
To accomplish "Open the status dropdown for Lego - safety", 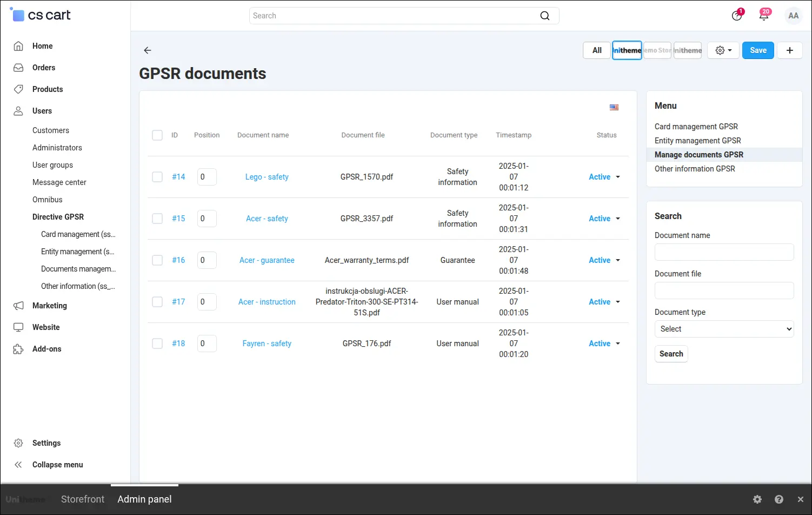I will [x=604, y=177].
